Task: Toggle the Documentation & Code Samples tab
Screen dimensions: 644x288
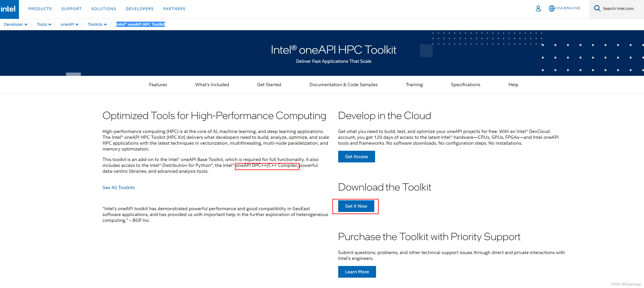Action: coord(343,84)
